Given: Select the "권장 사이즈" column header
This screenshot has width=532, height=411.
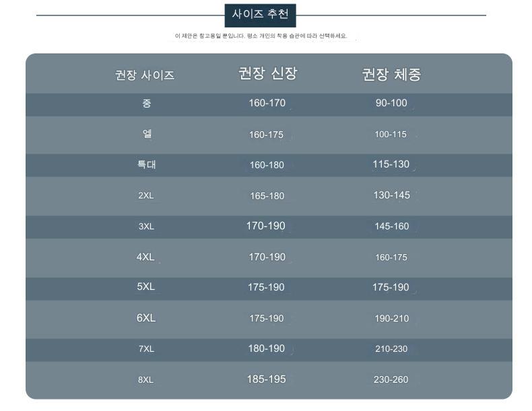Looking at the screenshot, I should 145,75.
